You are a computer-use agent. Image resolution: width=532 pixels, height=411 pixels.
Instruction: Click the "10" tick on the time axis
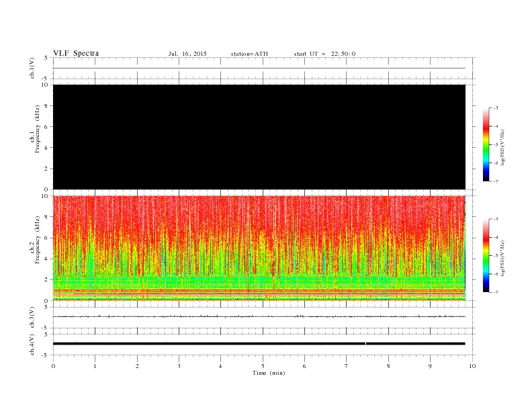coord(472,366)
